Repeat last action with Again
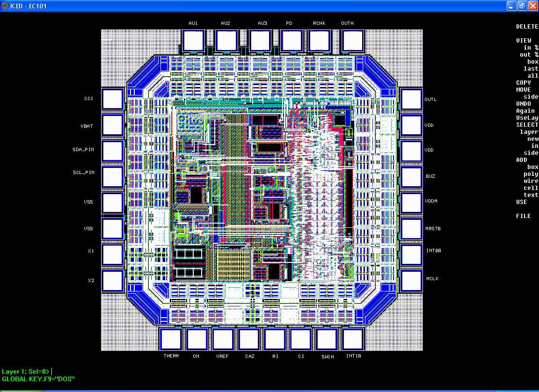 [525, 111]
